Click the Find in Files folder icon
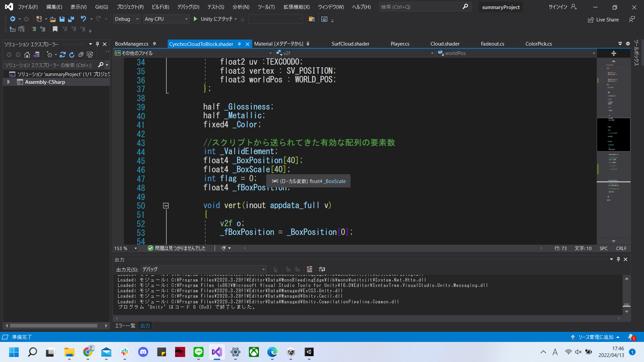The width and height of the screenshot is (644, 362). (312, 19)
